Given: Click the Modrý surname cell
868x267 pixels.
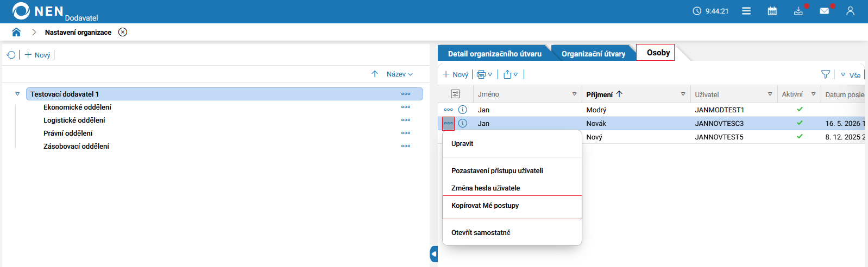Looking at the screenshot, I should click(596, 110).
